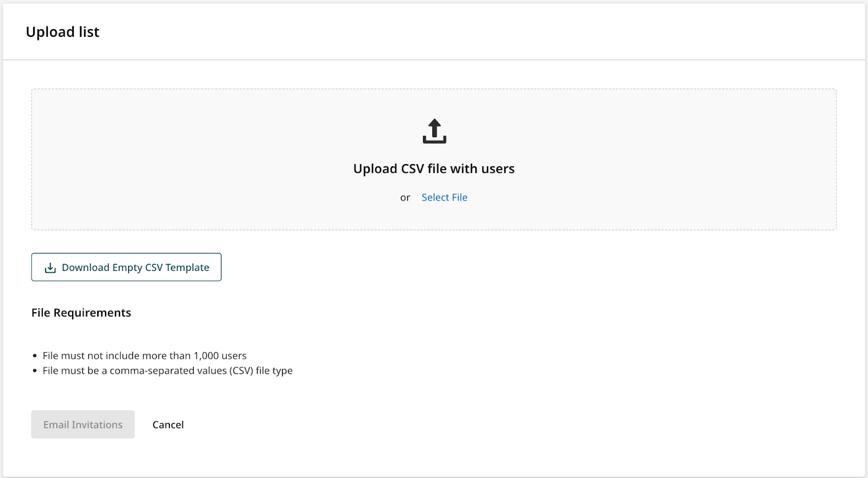Click the 'Upload CSV' words in drop zone

pyautogui.click(x=388, y=169)
